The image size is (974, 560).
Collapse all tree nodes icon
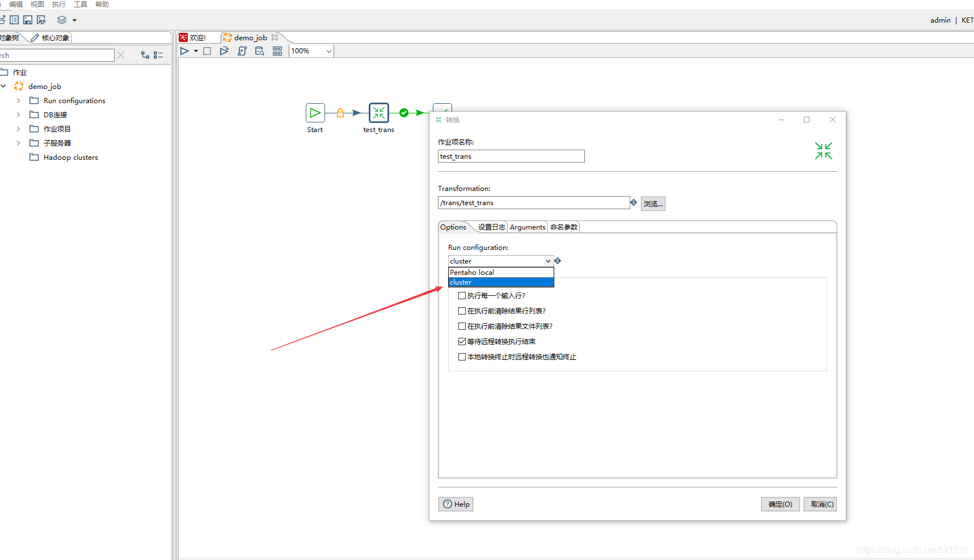tap(158, 55)
